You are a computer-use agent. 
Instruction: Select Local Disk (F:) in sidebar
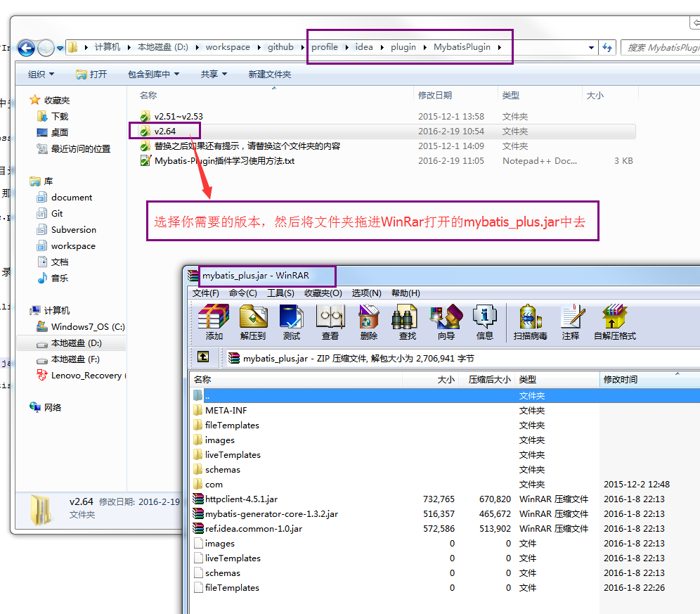click(68, 359)
